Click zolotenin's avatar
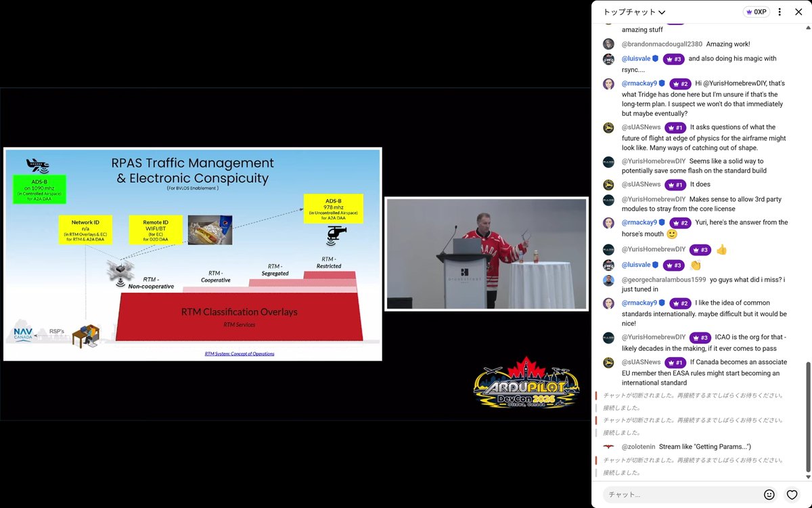This screenshot has width=812, height=508. 608,447
